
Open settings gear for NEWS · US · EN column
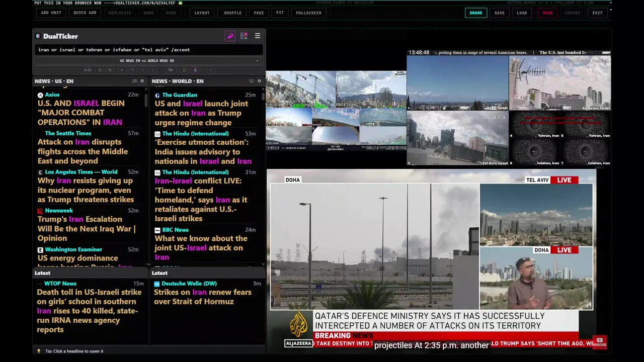tap(142, 81)
